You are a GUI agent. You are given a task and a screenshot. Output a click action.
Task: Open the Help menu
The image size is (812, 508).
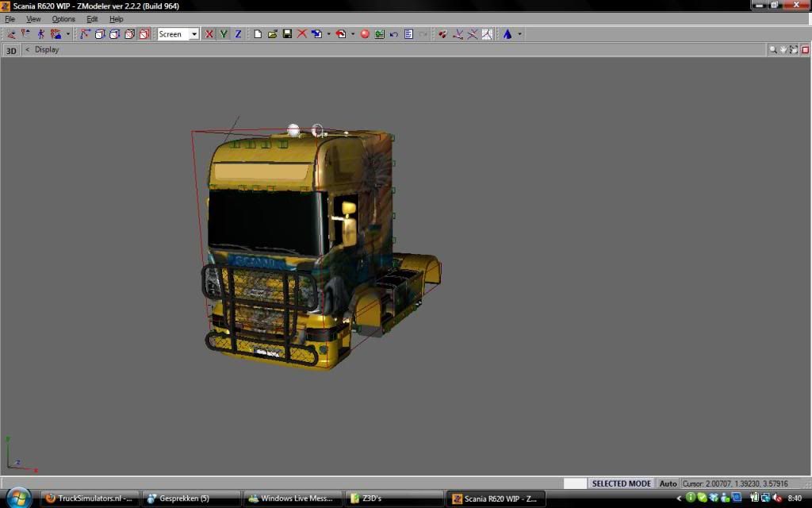(x=116, y=19)
